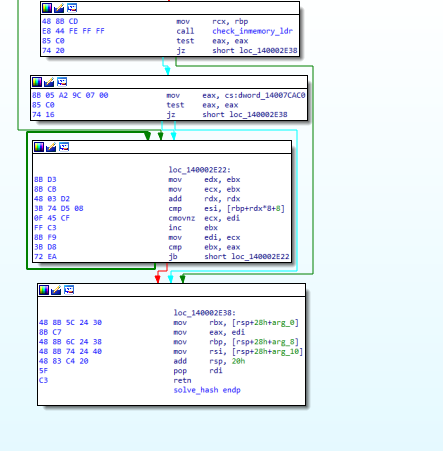
Task: Select arg_0 in 'mov rbx' line
Action: point(284,323)
